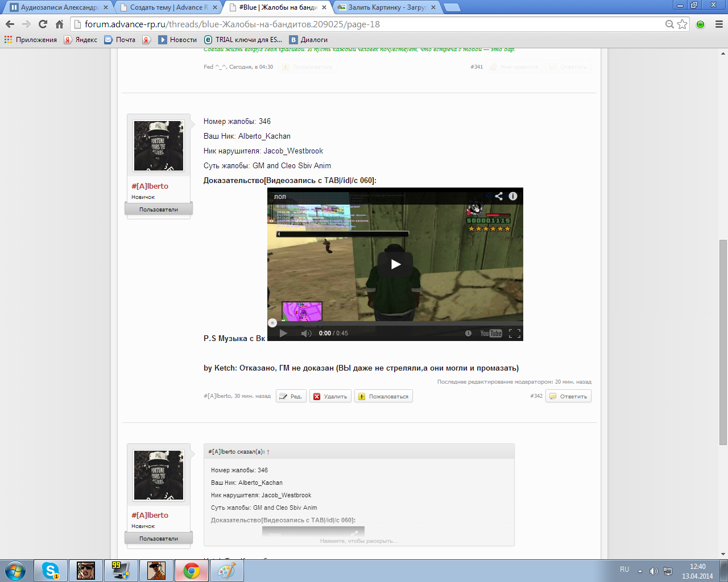Viewport: 728px width, 582px height.
Task: Click #[A]lberto avatar on post #342
Action: pos(159,145)
